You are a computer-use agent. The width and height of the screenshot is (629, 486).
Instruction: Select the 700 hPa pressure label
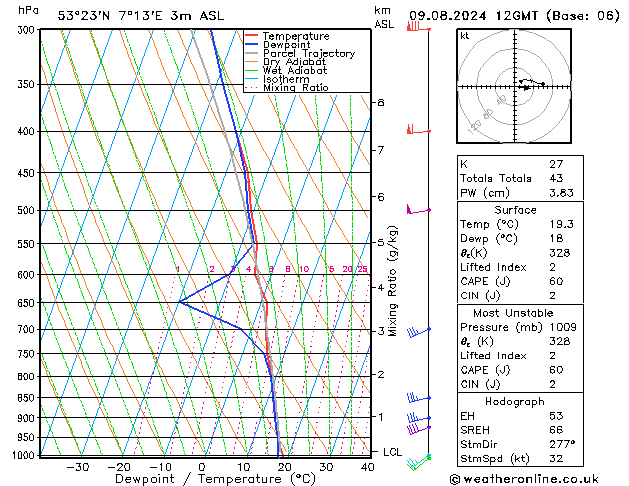point(28,329)
